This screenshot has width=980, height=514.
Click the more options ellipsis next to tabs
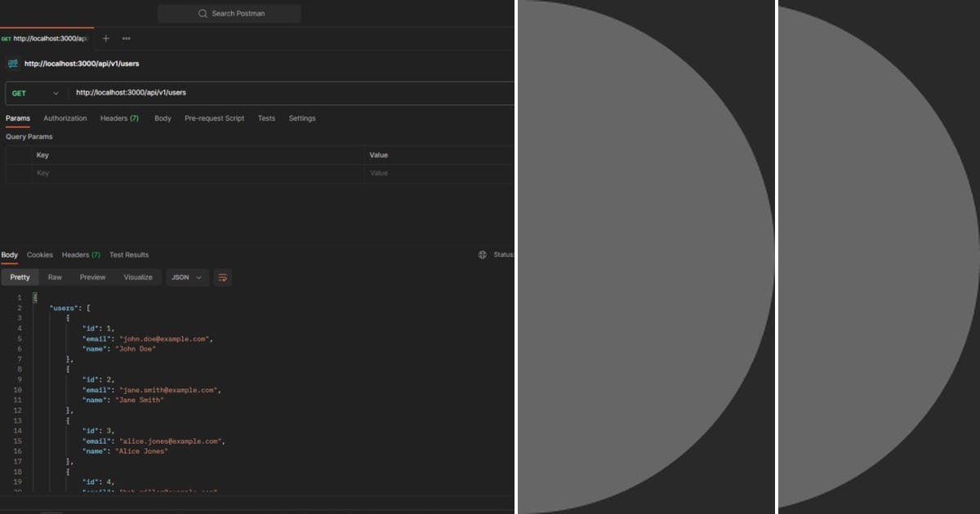click(x=126, y=38)
